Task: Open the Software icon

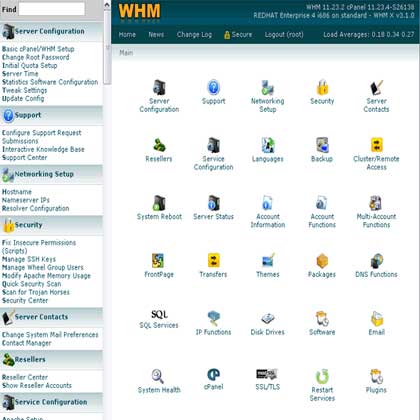Action: pos(322,318)
